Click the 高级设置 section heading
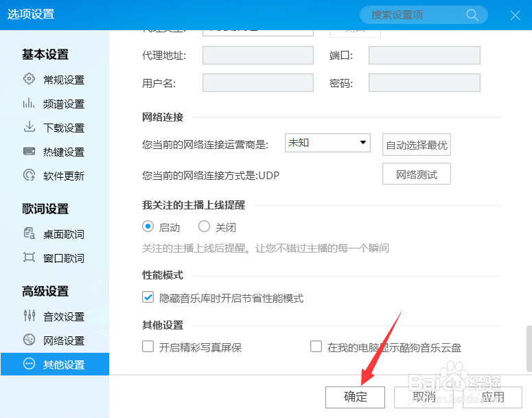 tap(45, 291)
